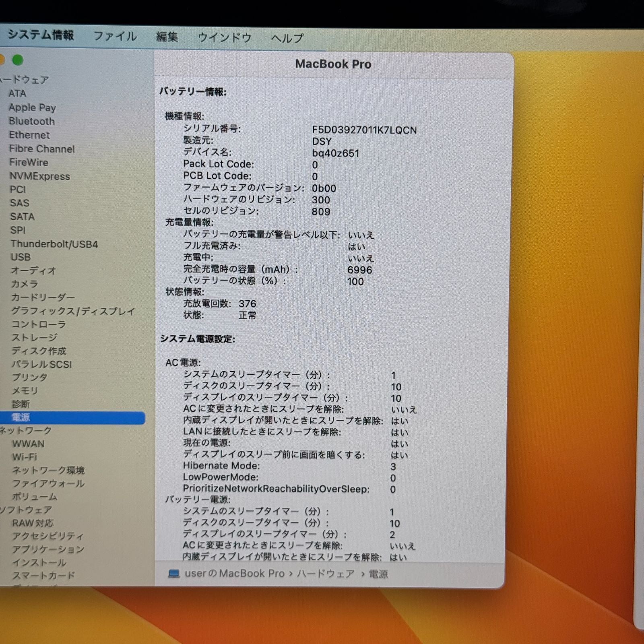Select WWAN in the sidebar
The image size is (644, 644).
click(x=29, y=444)
